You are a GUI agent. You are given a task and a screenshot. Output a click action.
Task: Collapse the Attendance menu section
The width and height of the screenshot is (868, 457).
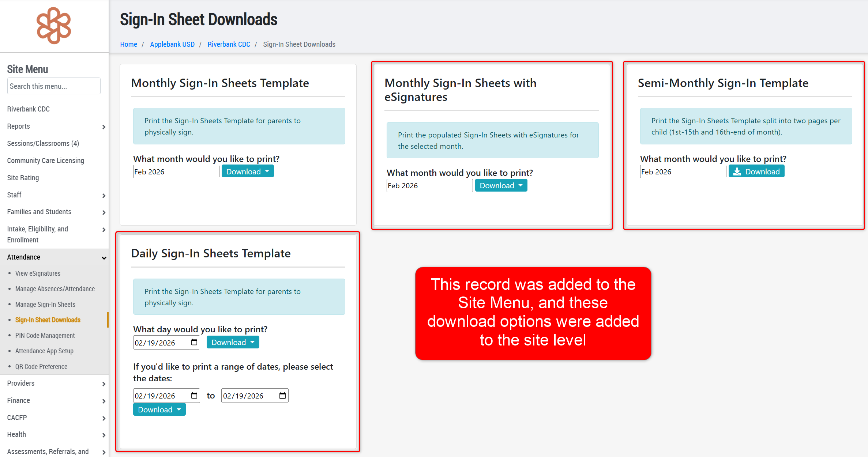[104, 257]
